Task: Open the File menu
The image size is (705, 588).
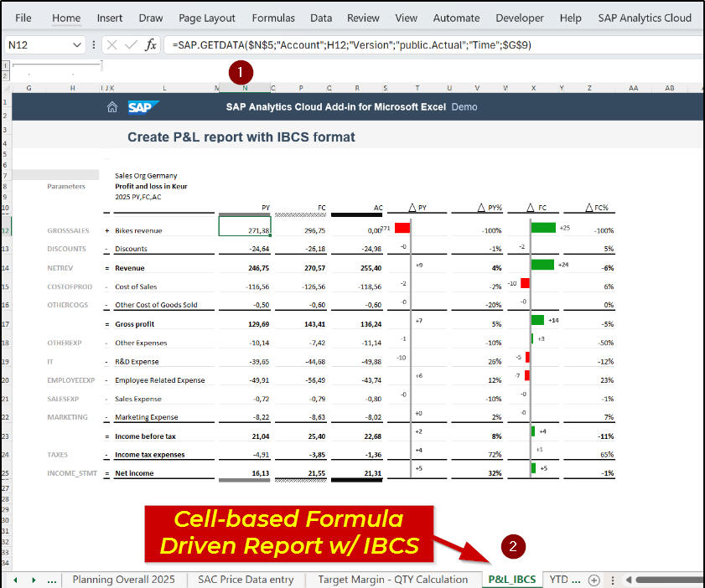Action: point(23,18)
